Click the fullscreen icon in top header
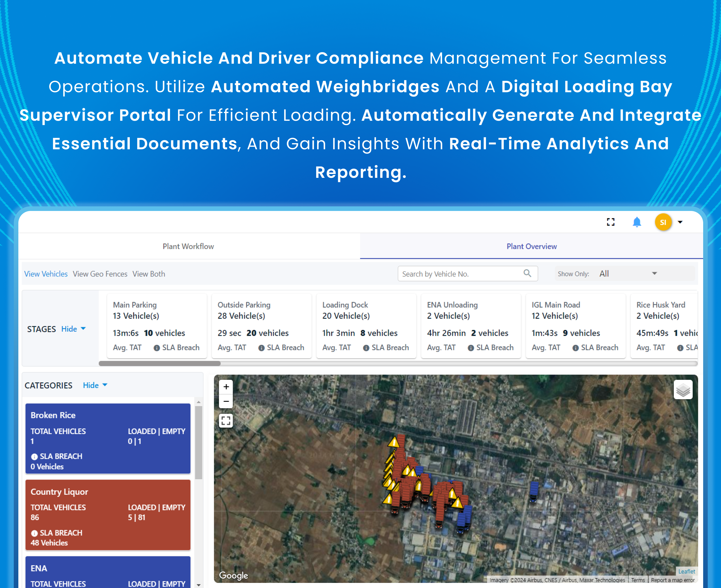The image size is (721, 588). tap(611, 222)
